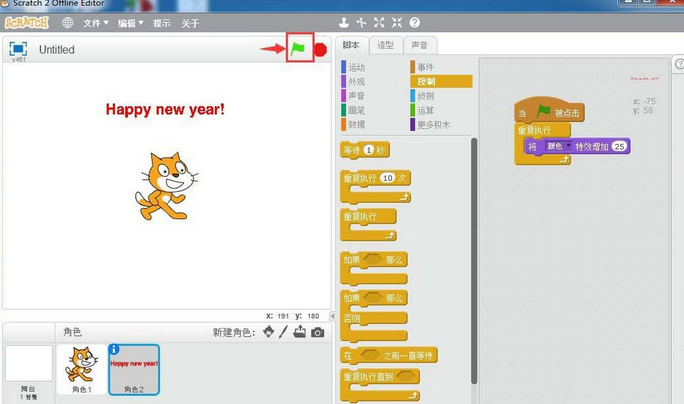Screen dimensions: 684x404
Task: Paint a new sprite with the brush icon
Action: tap(284, 332)
